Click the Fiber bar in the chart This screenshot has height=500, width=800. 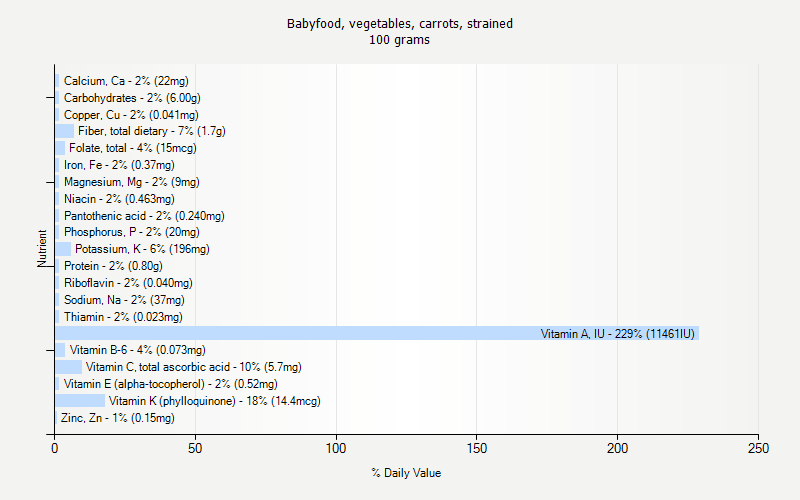[x=65, y=131]
